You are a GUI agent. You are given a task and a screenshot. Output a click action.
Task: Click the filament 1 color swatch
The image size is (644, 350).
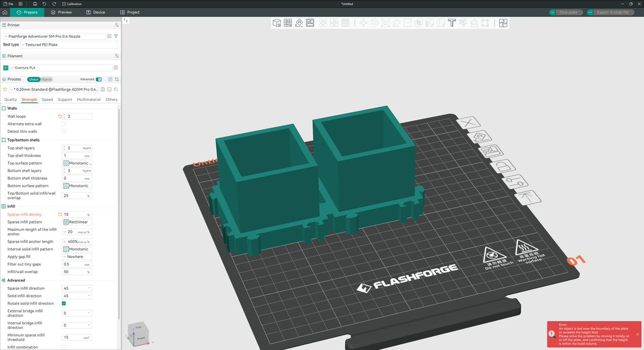coord(5,68)
